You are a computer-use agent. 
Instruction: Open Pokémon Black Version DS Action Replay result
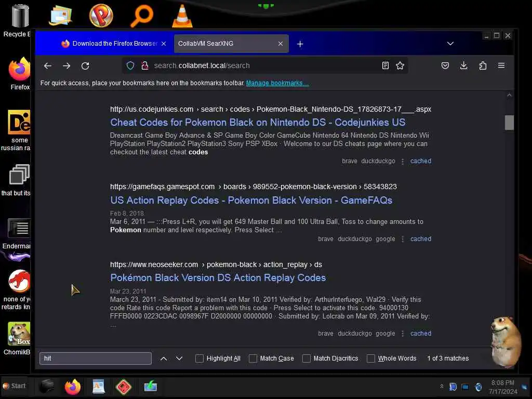[x=218, y=278]
